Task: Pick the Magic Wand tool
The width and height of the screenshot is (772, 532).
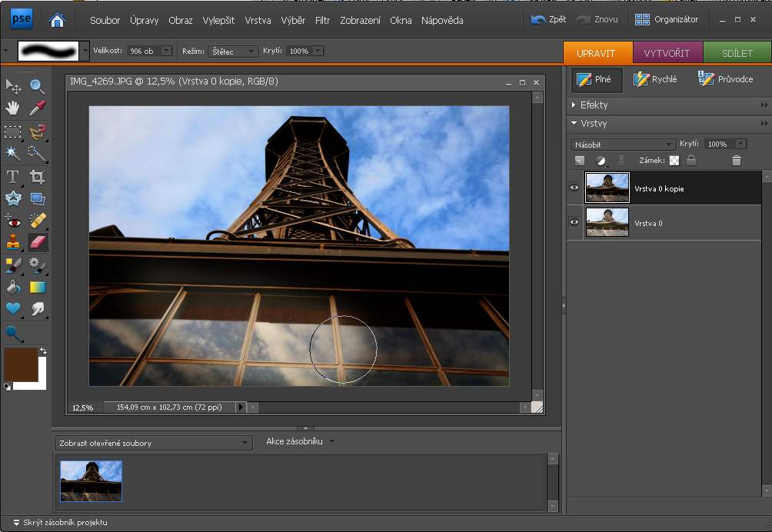Action: coord(13,154)
